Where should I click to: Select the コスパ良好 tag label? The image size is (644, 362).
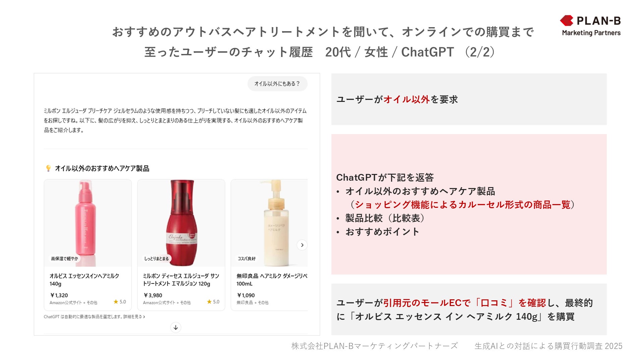(247, 258)
